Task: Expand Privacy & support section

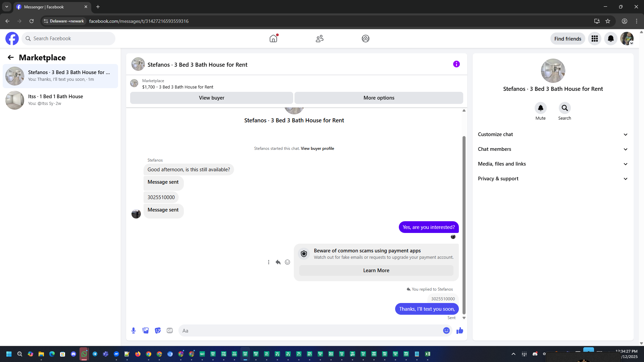Action: click(552, 179)
